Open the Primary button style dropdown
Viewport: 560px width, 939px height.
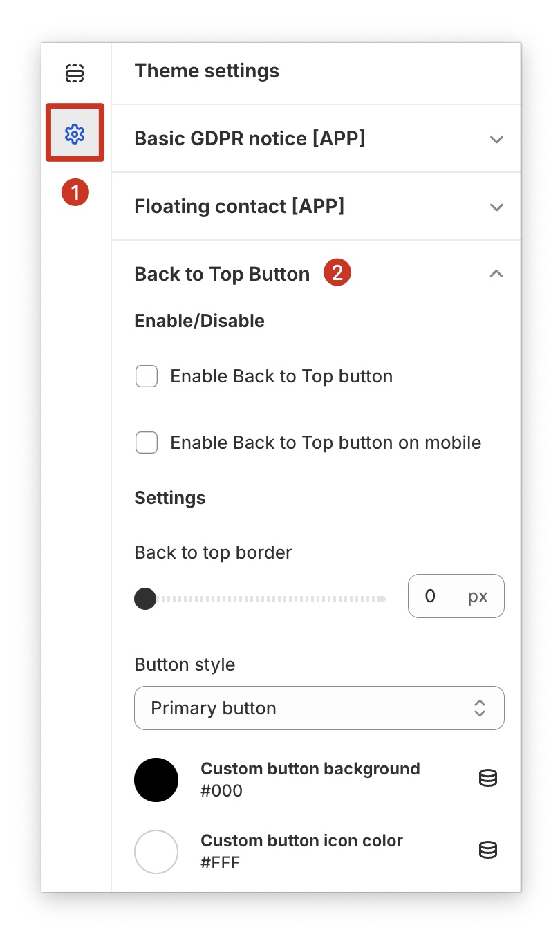click(x=319, y=708)
